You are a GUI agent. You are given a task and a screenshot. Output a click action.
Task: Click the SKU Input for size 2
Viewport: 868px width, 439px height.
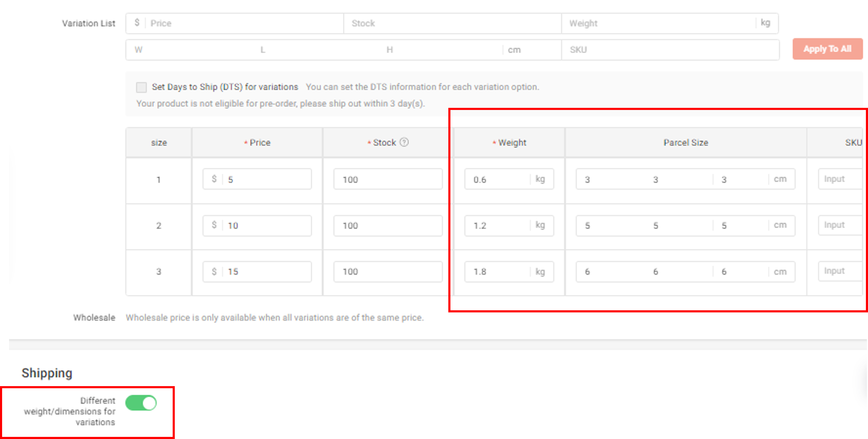click(x=839, y=225)
